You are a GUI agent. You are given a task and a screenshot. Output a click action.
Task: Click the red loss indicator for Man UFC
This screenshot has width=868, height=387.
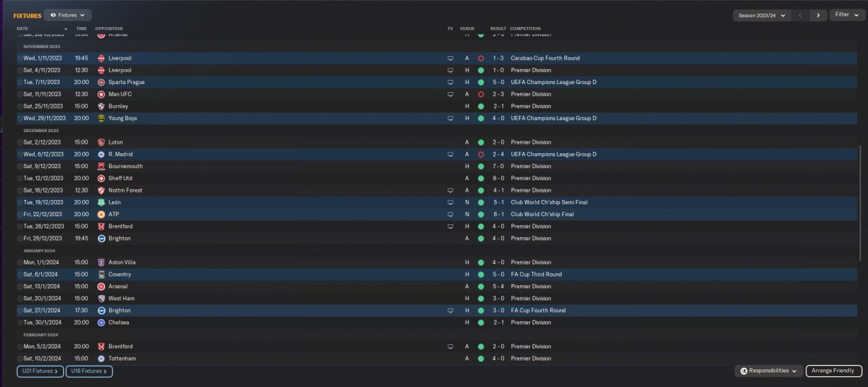tap(481, 94)
